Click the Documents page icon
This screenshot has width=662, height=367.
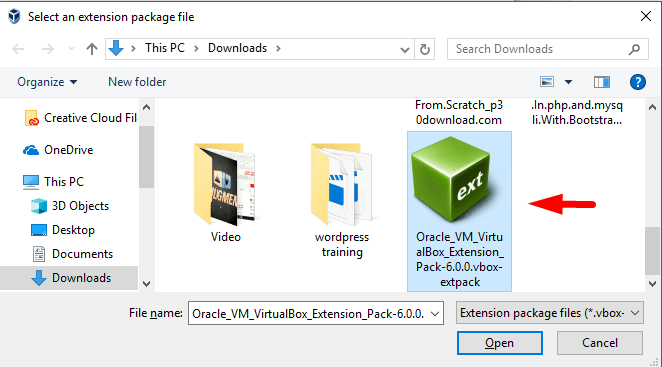(39, 254)
